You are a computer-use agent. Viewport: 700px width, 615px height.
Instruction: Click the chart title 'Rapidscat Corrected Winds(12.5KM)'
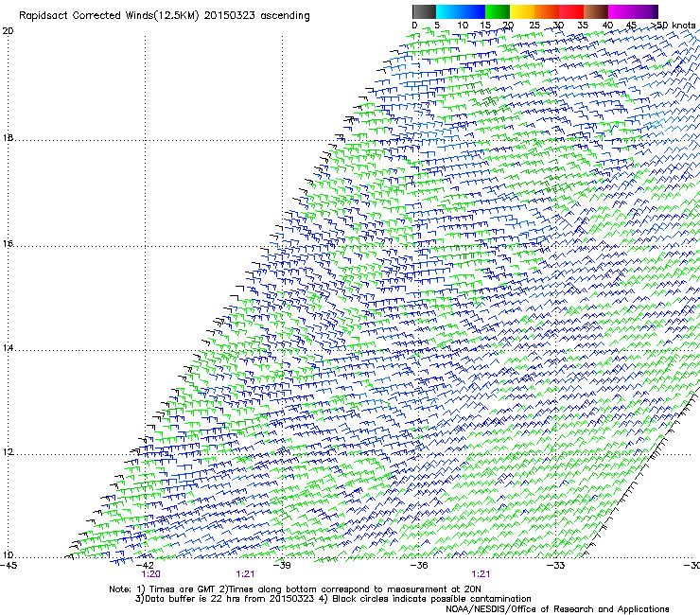[x=109, y=16]
